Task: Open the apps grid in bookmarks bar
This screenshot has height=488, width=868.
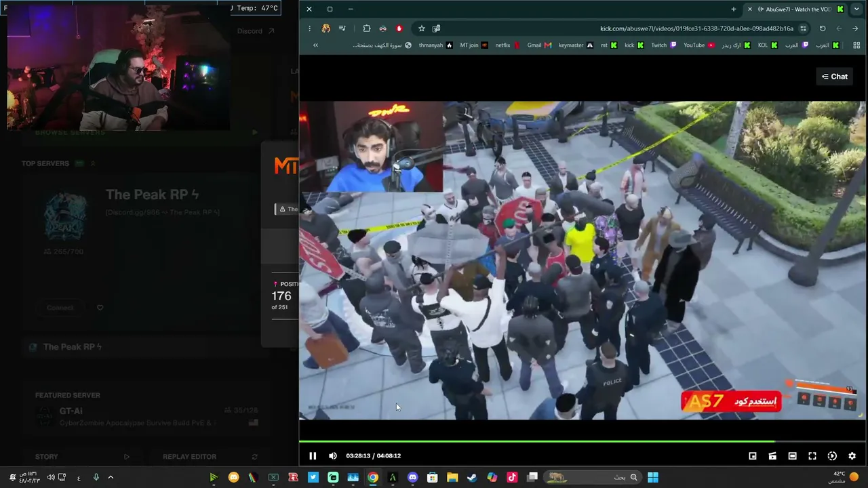Action: click(x=856, y=45)
